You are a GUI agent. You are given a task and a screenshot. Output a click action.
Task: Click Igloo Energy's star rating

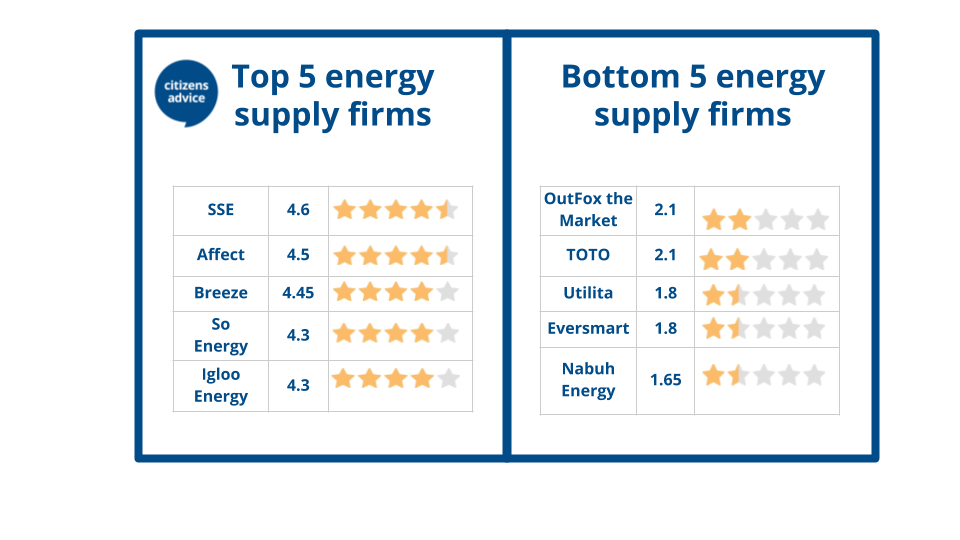[396, 379]
